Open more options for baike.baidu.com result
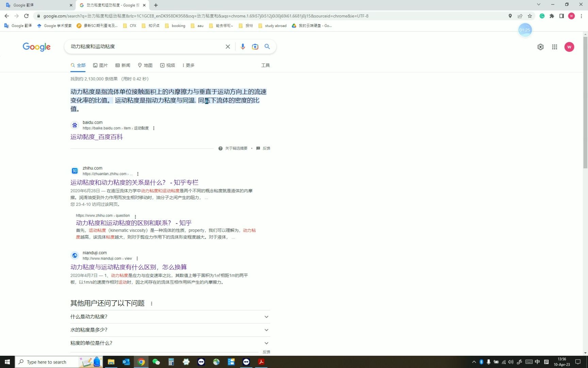This screenshot has width=588, height=368. tap(154, 128)
